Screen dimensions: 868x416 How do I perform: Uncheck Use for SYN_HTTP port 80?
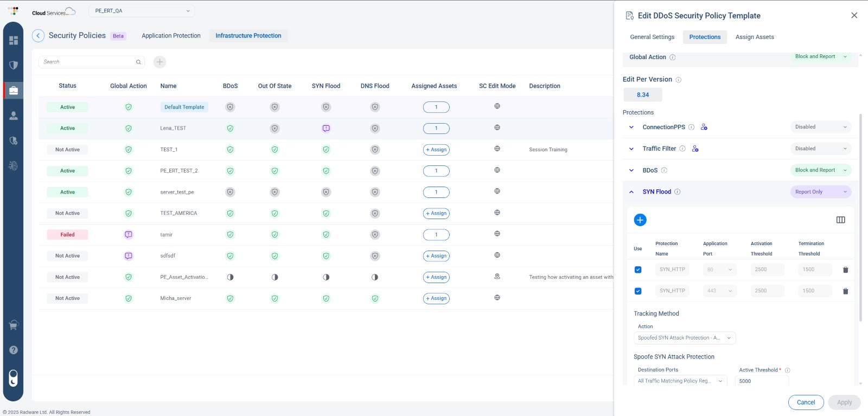[638, 270]
